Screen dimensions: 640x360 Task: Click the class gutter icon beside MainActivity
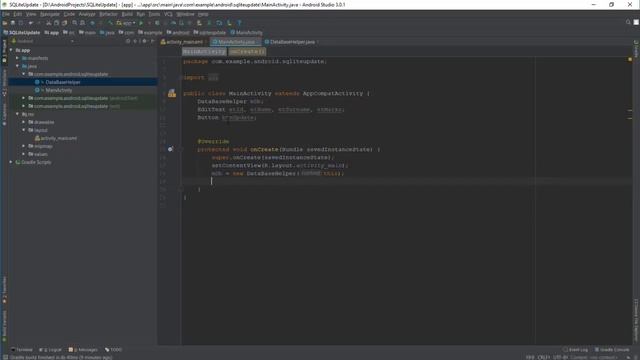coord(172,93)
